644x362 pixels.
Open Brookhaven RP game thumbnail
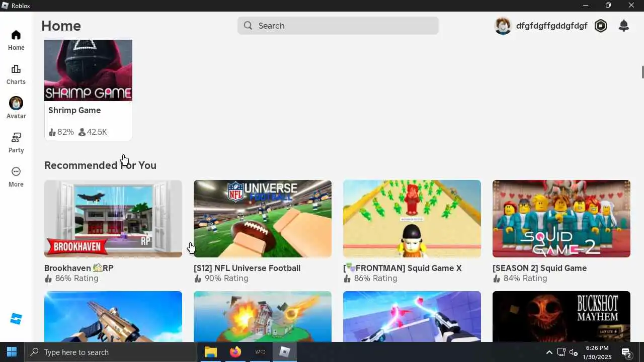(x=113, y=219)
